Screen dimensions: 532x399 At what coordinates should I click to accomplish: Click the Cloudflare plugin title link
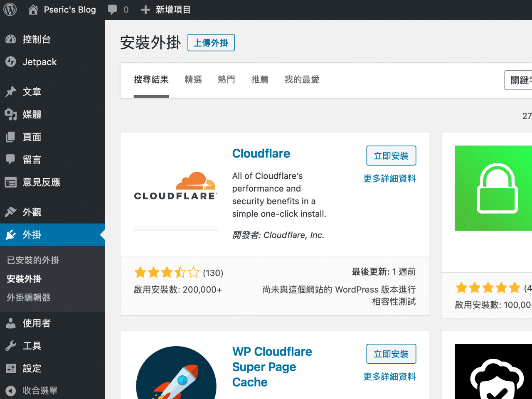(x=261, y=153)
